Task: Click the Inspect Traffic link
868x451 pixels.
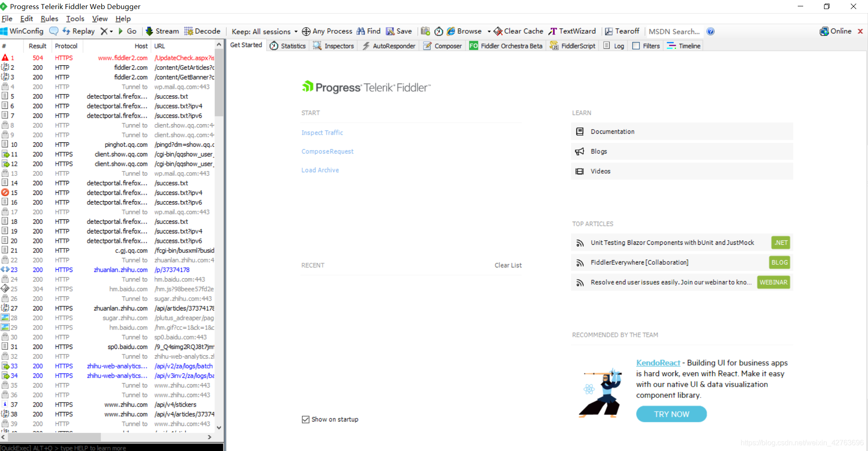Action: click(x=322, y=133)
